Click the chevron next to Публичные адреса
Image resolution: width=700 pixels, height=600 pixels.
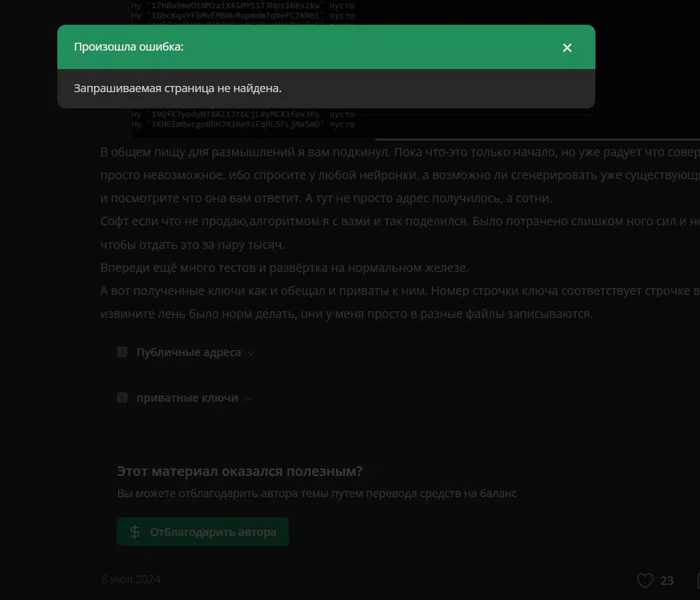coord(251,353)
